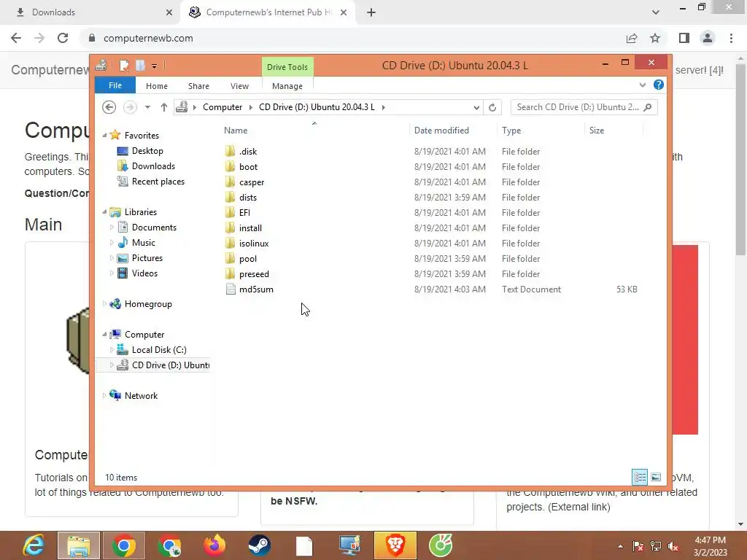Open the dists folder
The image size is (747, 560).
pos(248,197)
